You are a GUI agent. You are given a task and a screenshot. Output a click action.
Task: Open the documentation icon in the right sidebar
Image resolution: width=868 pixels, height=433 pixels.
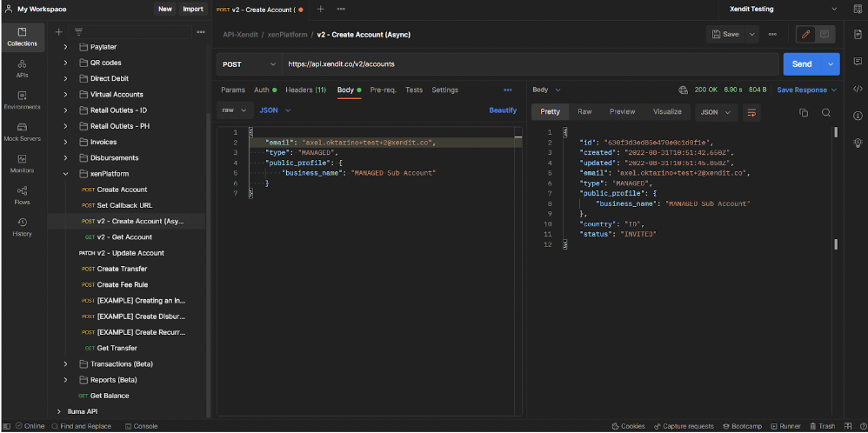click(x=858, y=34)
